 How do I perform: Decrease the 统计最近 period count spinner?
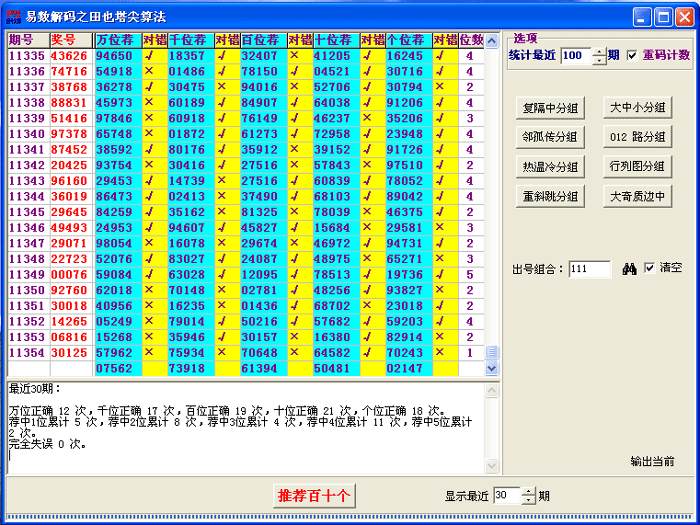(x=599, y=61)
